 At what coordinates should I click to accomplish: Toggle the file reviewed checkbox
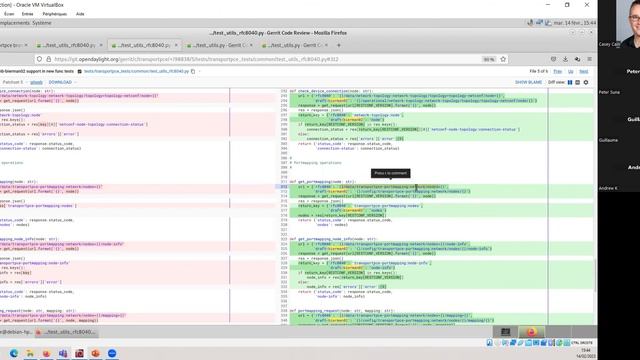(x=80, y=71)
